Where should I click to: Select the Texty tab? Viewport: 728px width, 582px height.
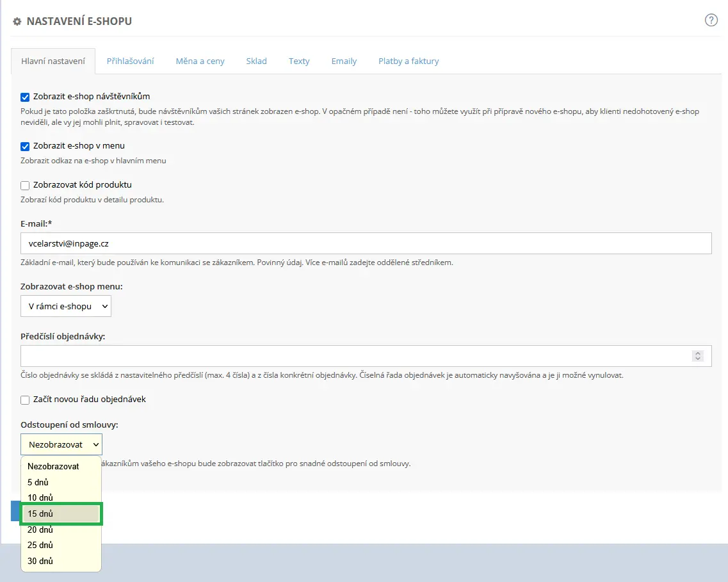click(x=299, y=61)
